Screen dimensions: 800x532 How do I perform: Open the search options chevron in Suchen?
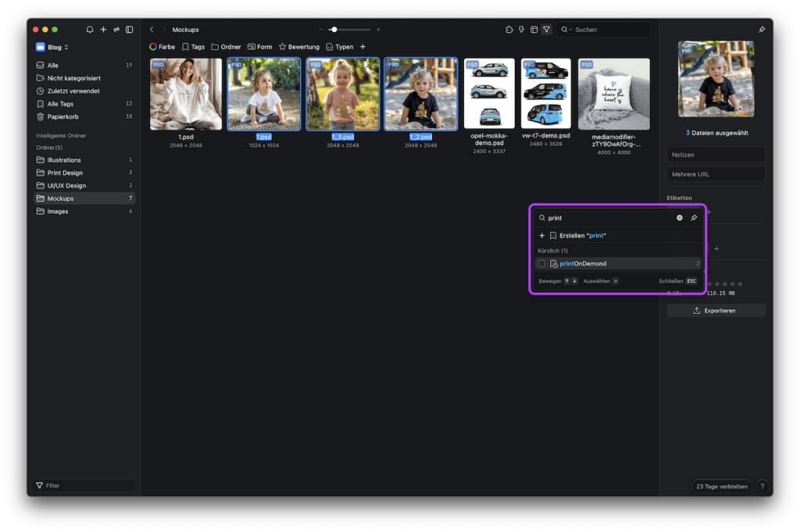coord(570,30)
